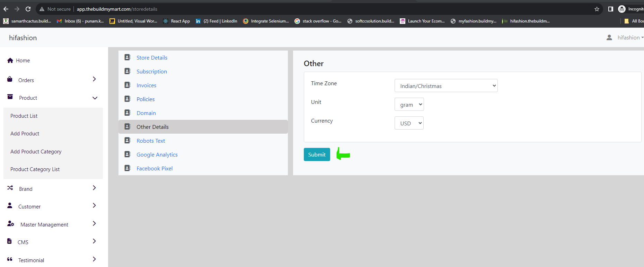The width and height of the screenshot is (644, 267).
Task: Open the Facebook Pixel link
Action: pyautogui.click(x=155, y=168)
